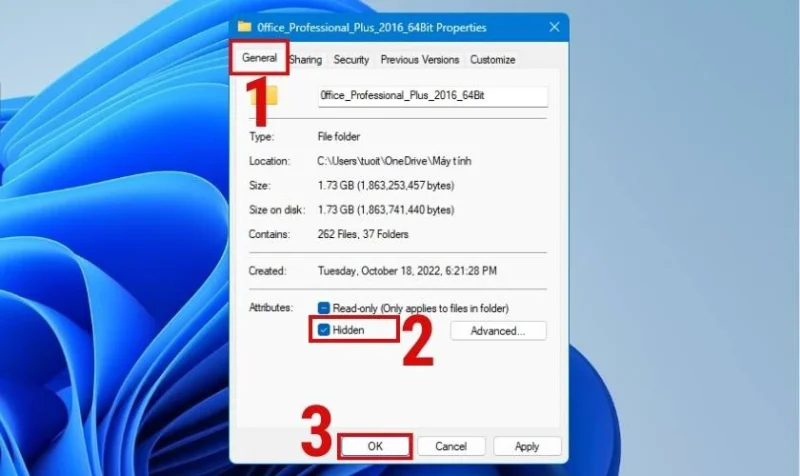Image resolution: width=800 pixels, height=476 pixels.
Task: Click the 'Size on disk:' label
Action: pos(277,210)
